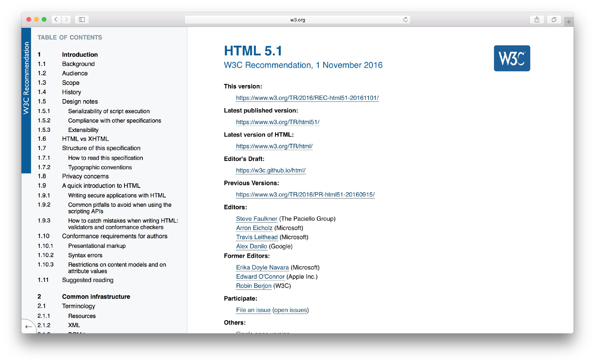
Task: Go to 1.5 Design notes section
Action: coord(80,101)
